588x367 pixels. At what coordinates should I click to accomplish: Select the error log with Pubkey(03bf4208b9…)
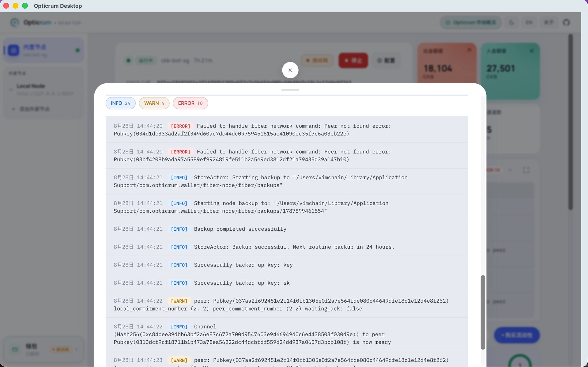point(287,156)
